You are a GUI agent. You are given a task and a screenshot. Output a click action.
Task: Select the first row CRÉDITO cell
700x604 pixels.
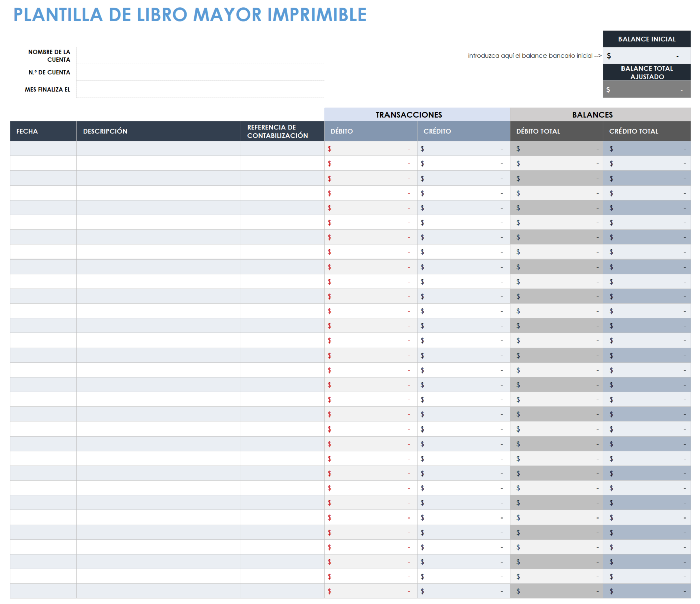coord(463,149)
